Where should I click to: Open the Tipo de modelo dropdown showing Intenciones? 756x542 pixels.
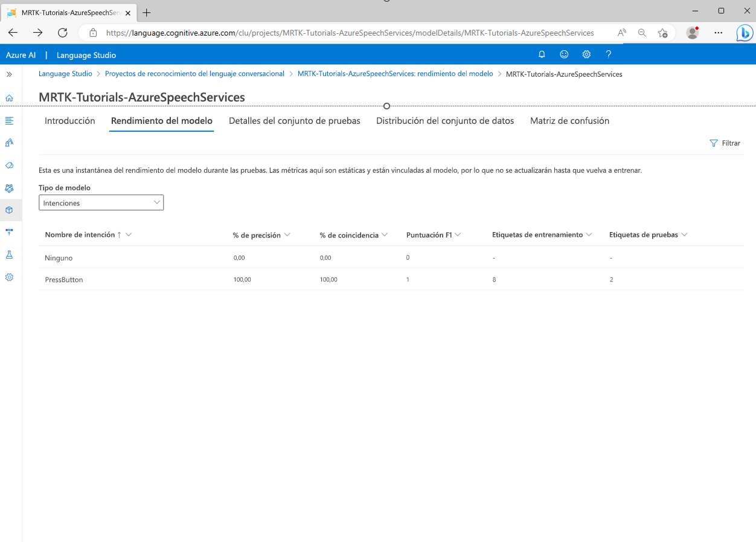[101, 203]
